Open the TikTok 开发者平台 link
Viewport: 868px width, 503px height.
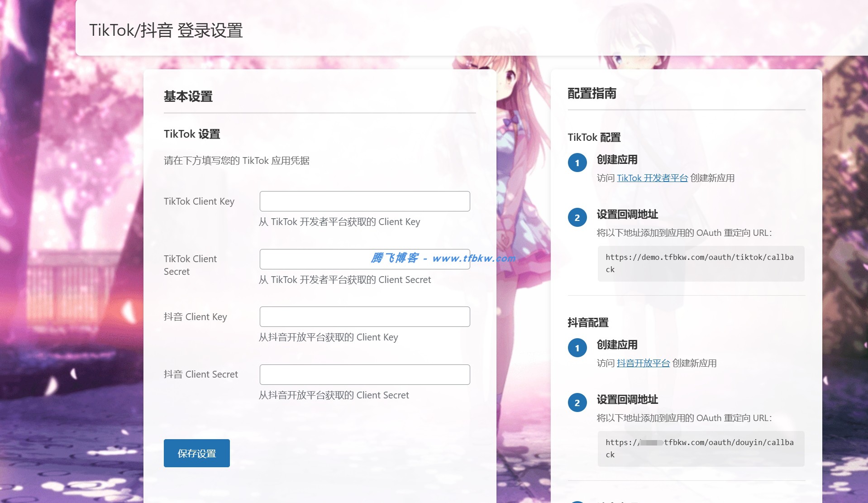tap(652, 178)
